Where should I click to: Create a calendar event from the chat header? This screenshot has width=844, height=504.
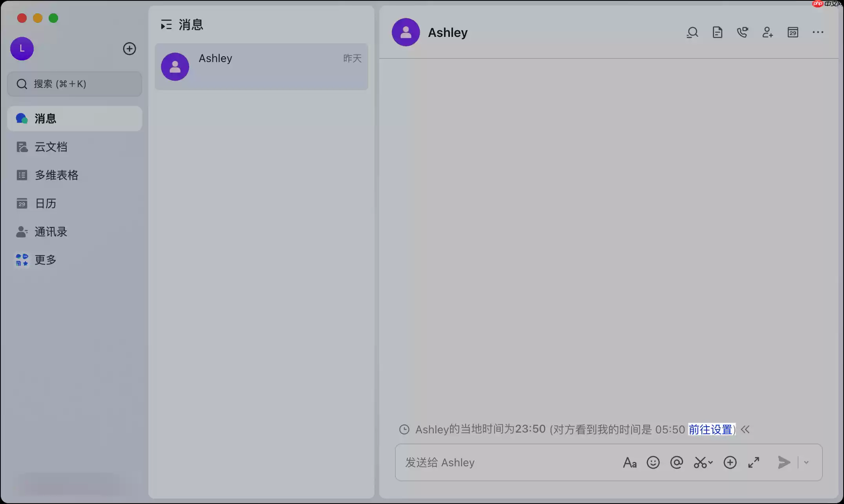point(793,32)
